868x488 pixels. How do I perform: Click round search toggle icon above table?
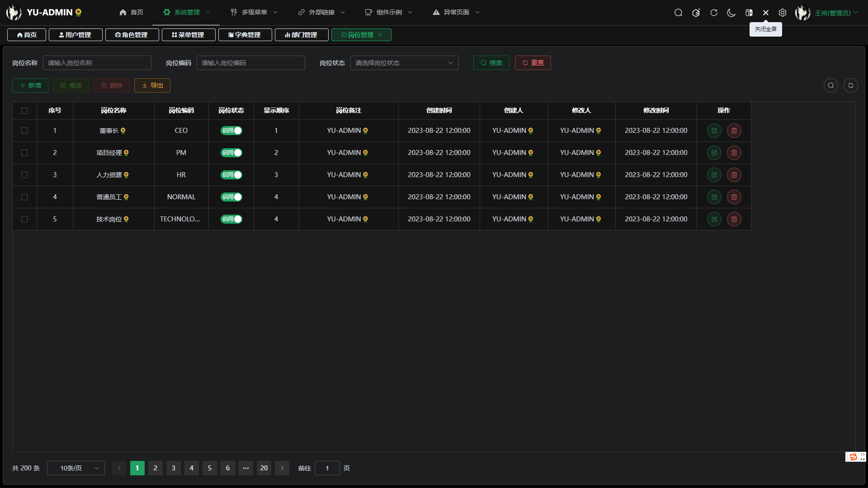(x=830, y=85)
